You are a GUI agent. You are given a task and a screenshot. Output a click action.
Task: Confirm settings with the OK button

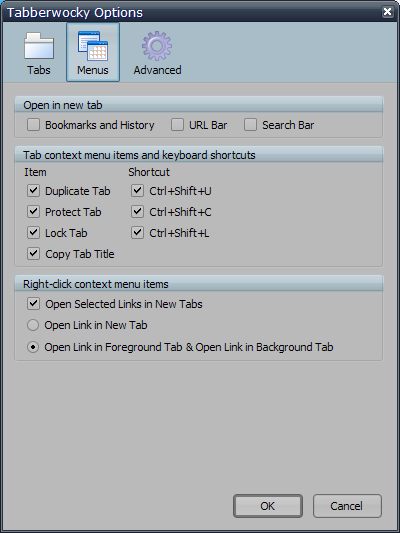point(268,506)
